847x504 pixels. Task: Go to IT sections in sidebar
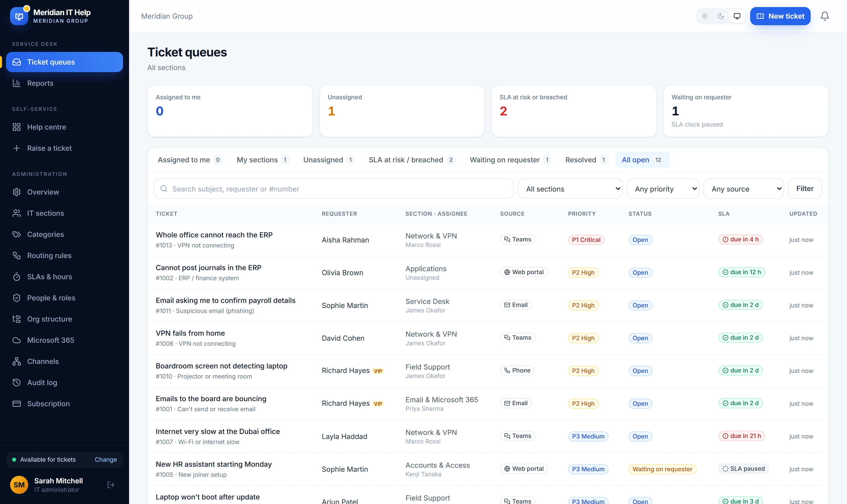(x=65, y=213)
